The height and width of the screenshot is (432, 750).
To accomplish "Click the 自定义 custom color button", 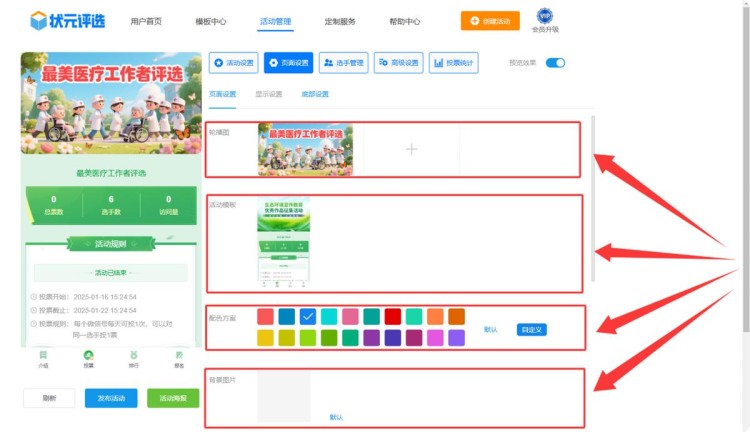I will pos(532,329).
